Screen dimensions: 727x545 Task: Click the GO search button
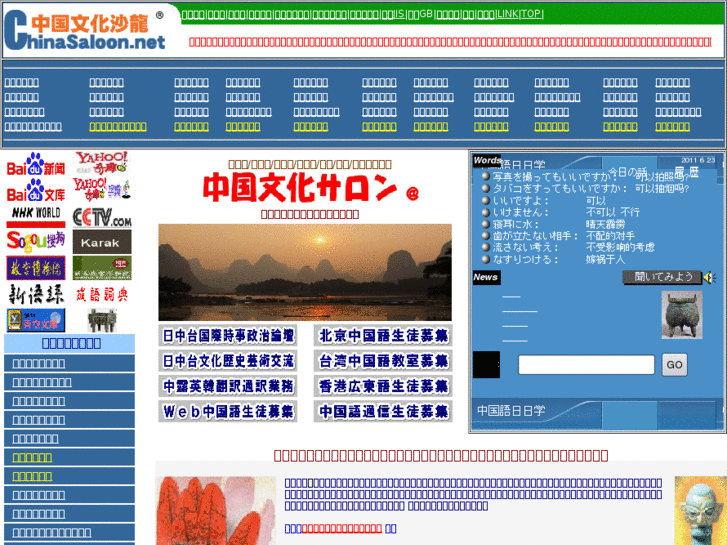point(674,365)
